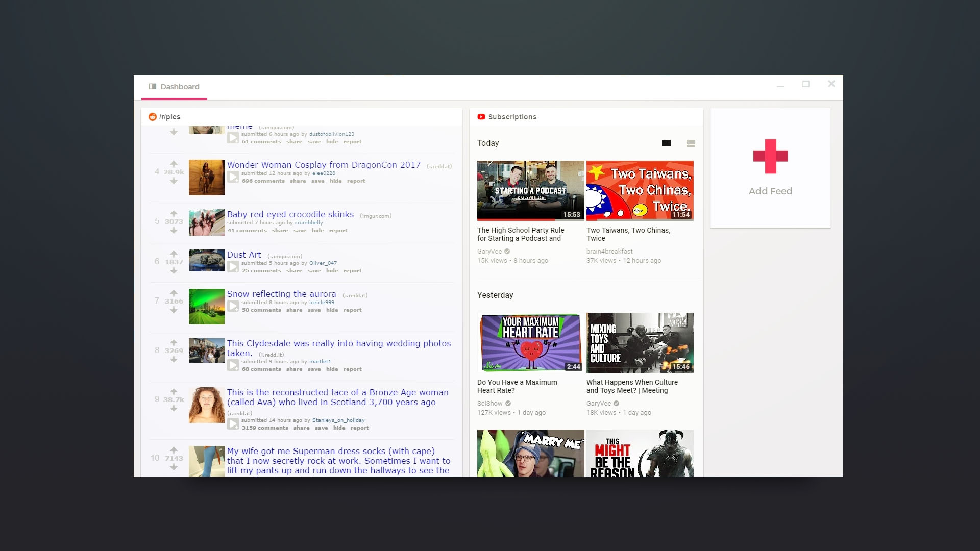This screenshot has height=551, width=980.
Task: Play the Starting a Podcast video thumbnail
Action: pyautogui.click(x=530, y=191)
